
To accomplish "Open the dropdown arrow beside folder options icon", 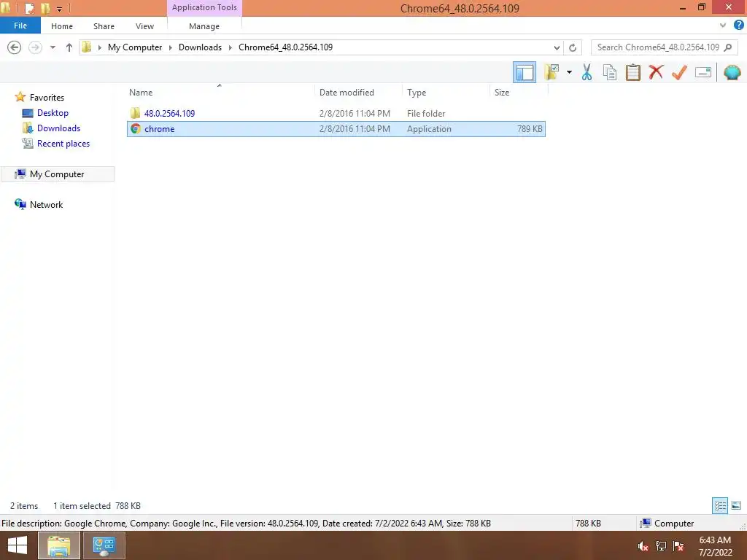I will pos(569,72).
